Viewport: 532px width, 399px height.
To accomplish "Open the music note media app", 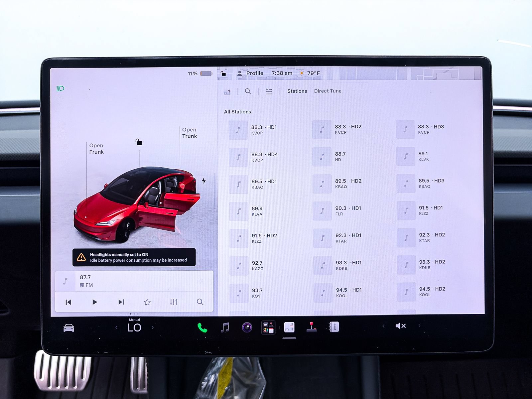I will [x=225, y=328].
